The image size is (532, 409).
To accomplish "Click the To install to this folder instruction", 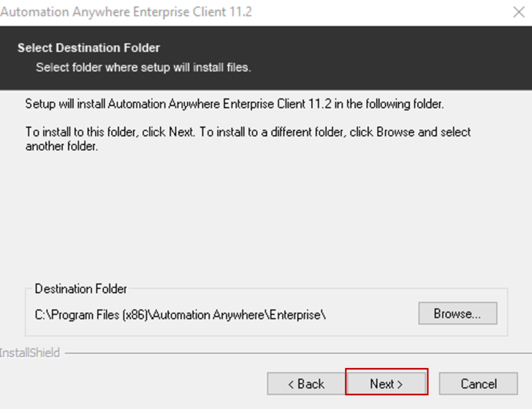I will (248, 132).
